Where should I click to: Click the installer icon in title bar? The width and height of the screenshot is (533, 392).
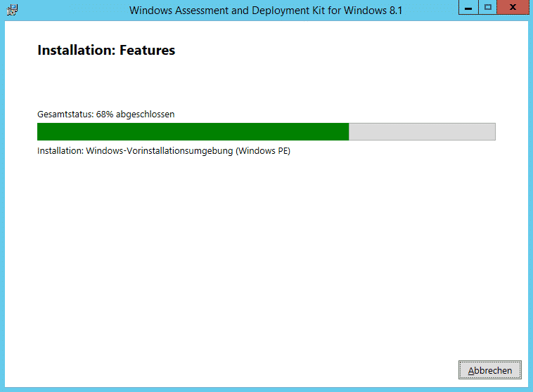[x=12, y=10]
